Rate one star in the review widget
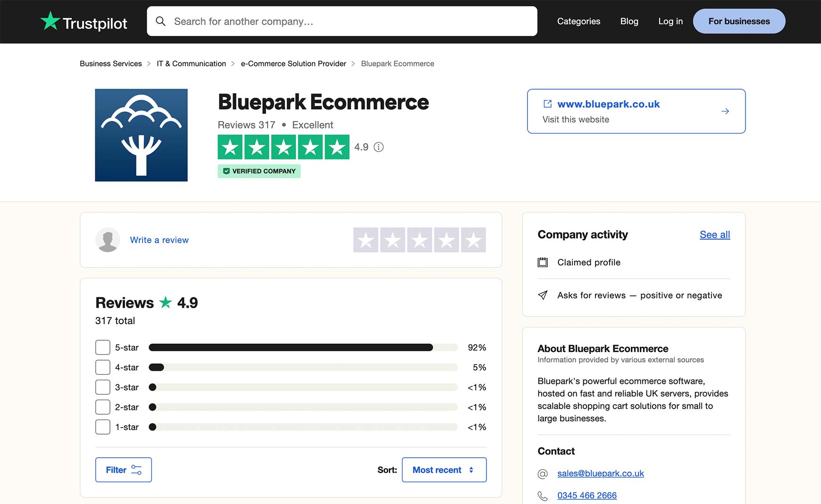821x504 pixels. coord(366,240)
